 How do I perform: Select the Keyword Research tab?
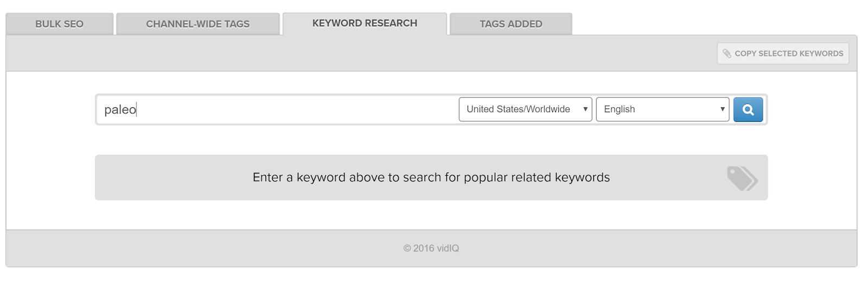tap(365, 23)
